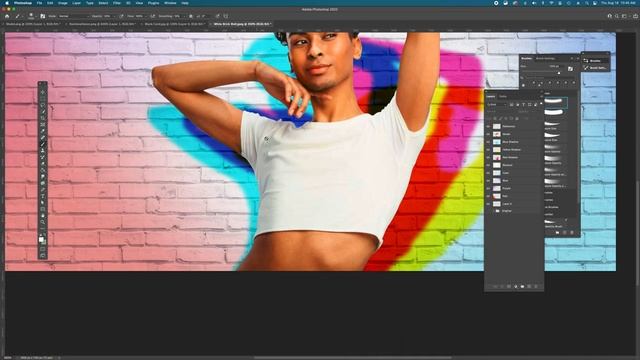Open the Apple menu
The height and width of the screenshot is (360, 640).
coord(7,3)
